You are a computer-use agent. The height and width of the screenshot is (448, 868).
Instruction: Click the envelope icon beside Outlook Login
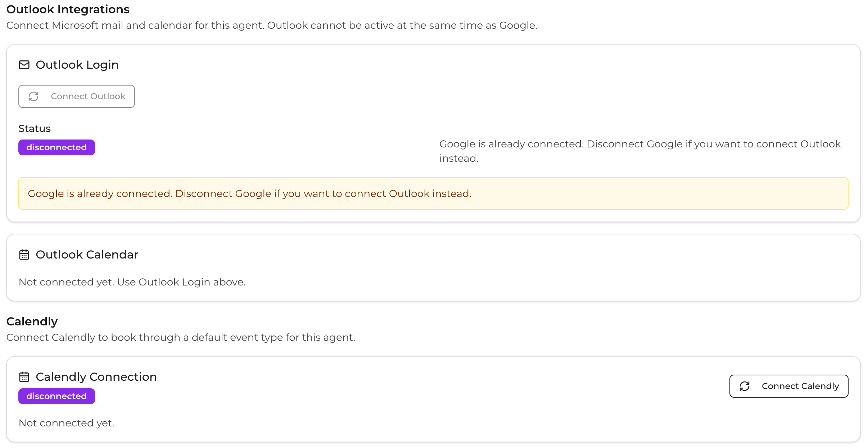pyautogui.click(x=24, y=65)
